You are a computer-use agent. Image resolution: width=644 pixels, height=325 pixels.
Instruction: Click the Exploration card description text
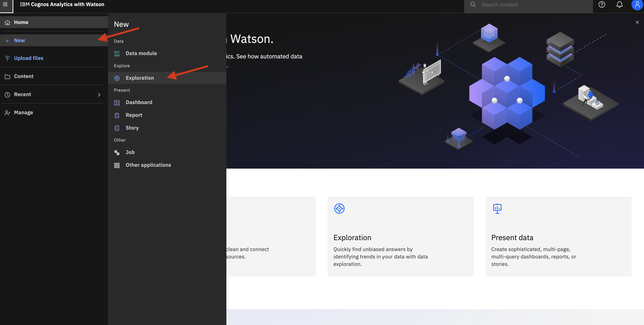[x=380, y=257]
